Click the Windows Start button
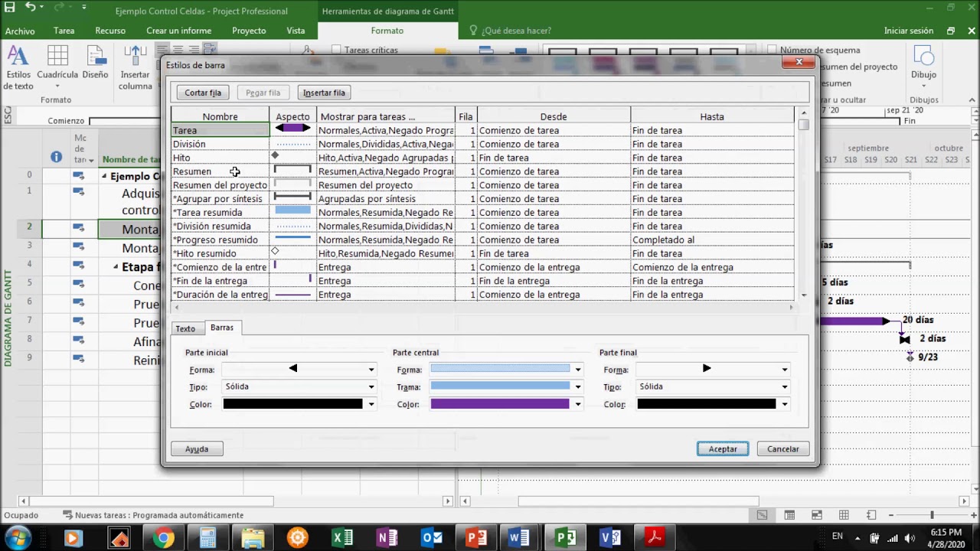 click(x=18, y=538)
